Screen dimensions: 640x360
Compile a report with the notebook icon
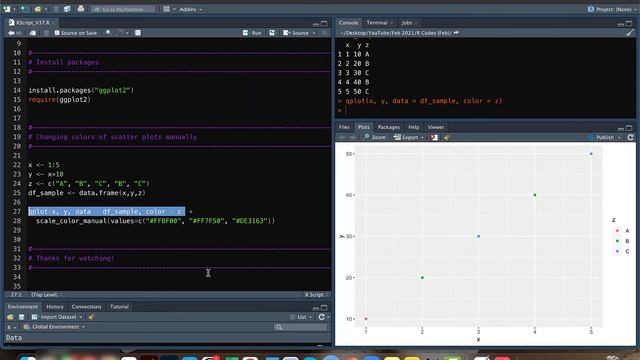point(138,33)
